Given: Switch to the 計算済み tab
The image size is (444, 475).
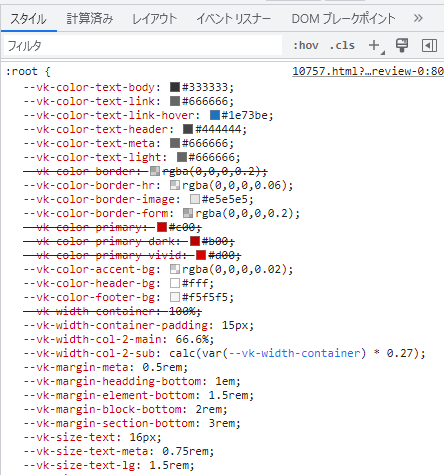Looking at the screenshot, I should tap(90, 19).
